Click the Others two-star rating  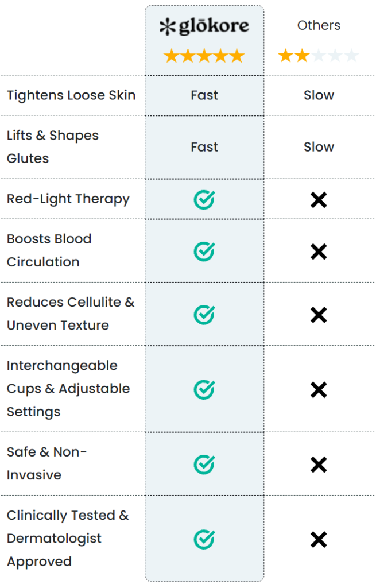point(318,56)
